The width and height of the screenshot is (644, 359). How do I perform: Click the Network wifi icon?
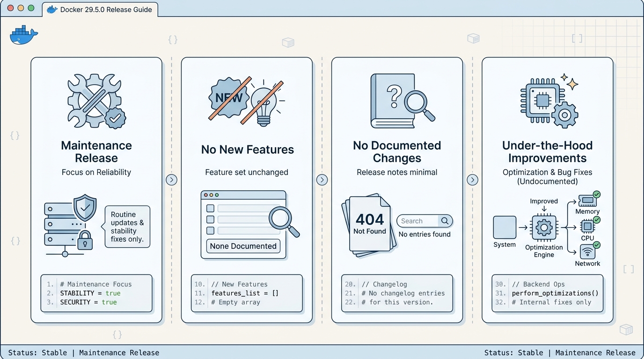(587, 252)
